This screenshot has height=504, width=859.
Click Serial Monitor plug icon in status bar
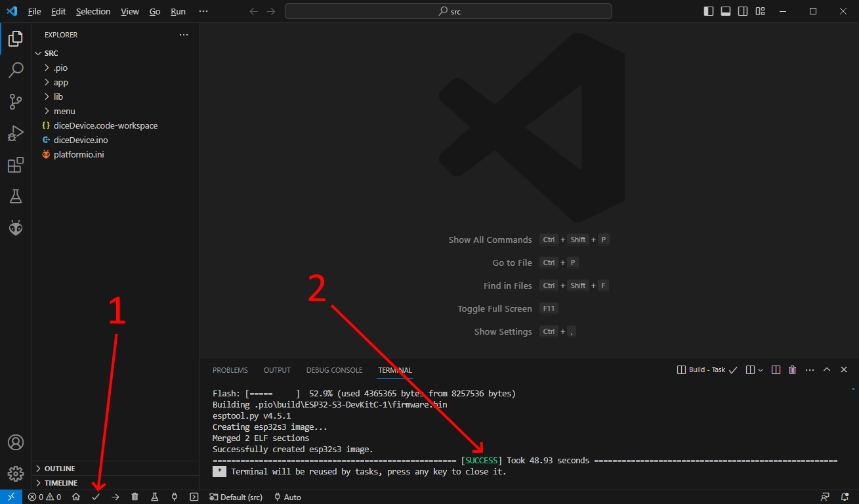175,497
